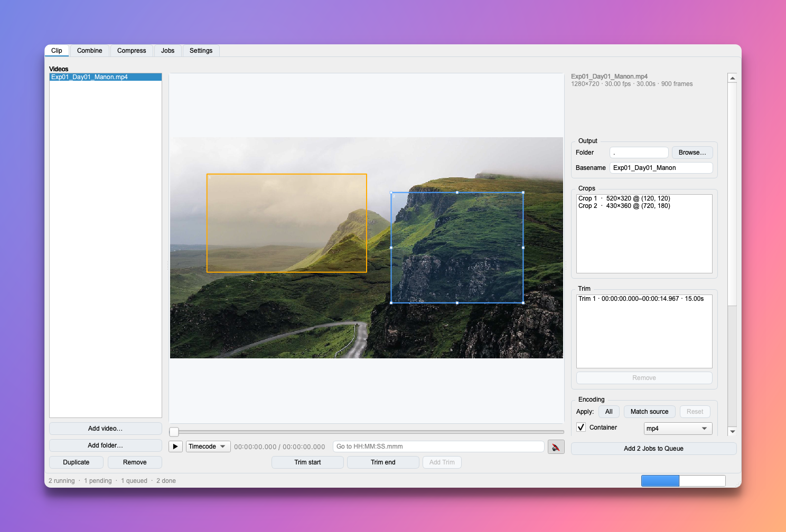Click the Go to timecode input field
This screenshot has width=786, height=532.
438,446
